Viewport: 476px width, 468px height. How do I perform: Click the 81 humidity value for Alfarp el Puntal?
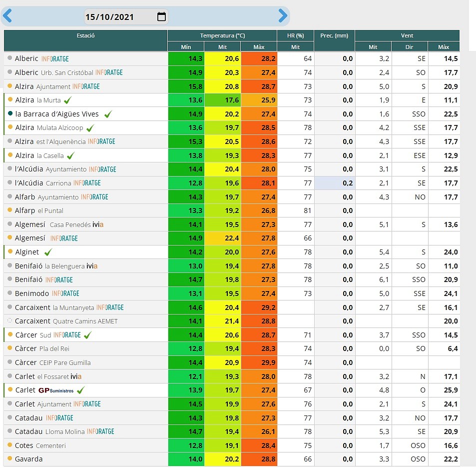click(296, 210)
